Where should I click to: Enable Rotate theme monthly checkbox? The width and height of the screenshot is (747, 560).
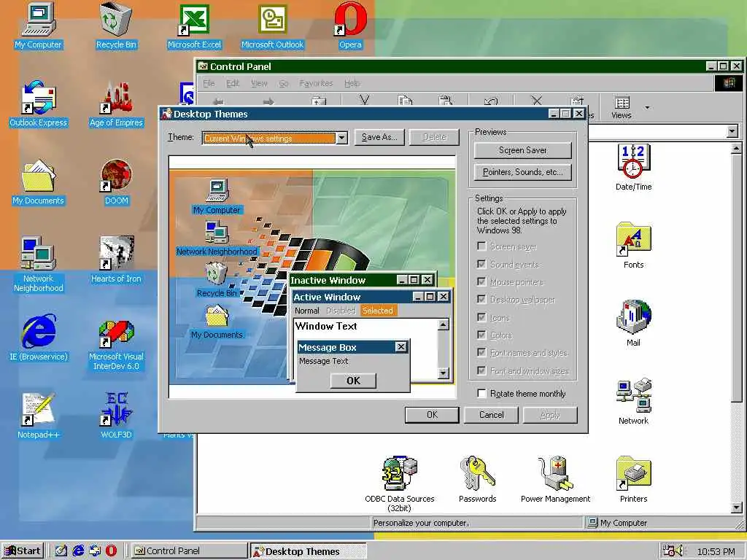coord(481,393)
